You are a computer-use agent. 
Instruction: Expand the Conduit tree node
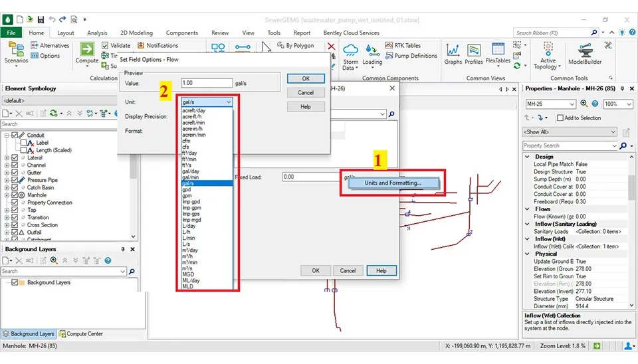7,136
